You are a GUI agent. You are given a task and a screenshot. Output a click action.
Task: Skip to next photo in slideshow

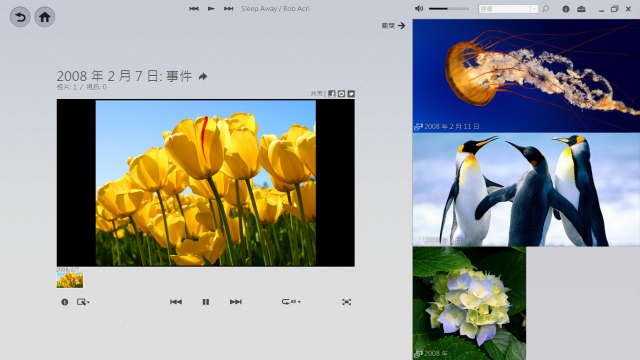point(236,302)
